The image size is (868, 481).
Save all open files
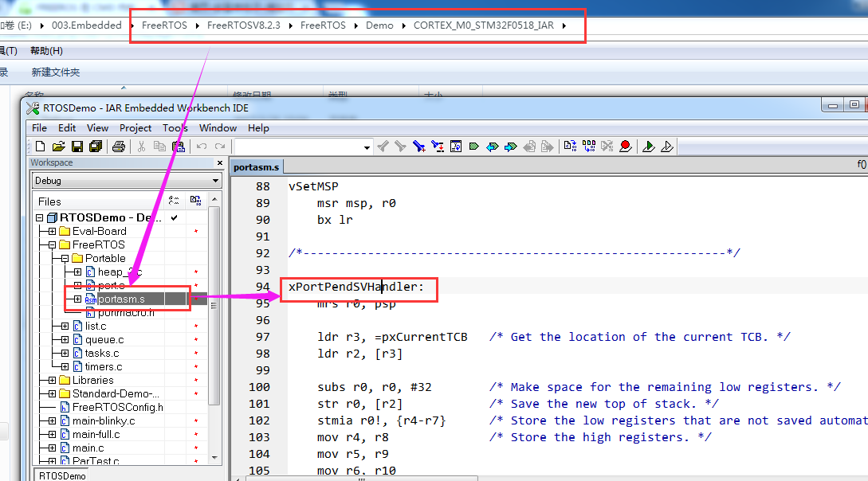point(96,147)
